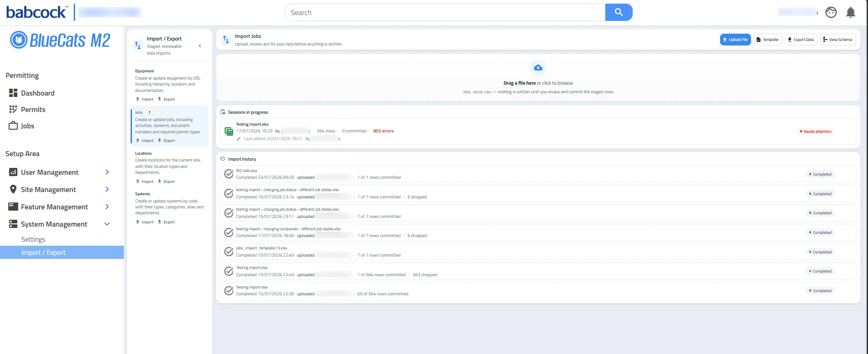
Task: Click the Upload File button
Action: (735, 40)
